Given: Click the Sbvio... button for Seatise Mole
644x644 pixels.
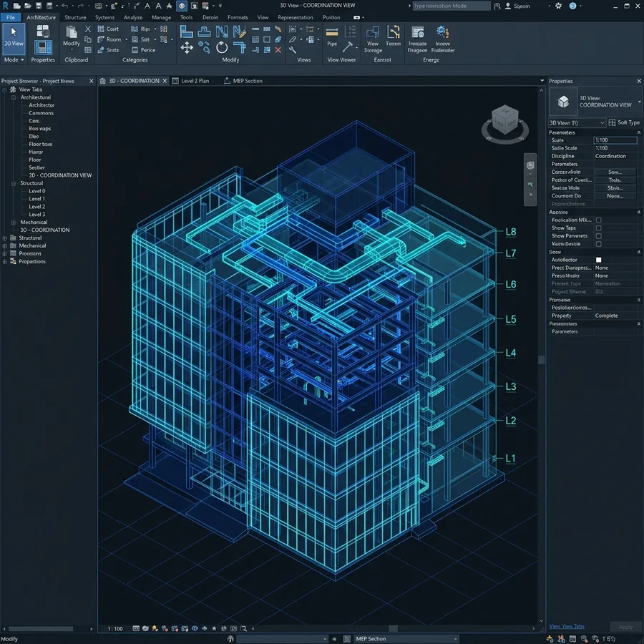Looking at the screenshot, I should tap(615, 188).
